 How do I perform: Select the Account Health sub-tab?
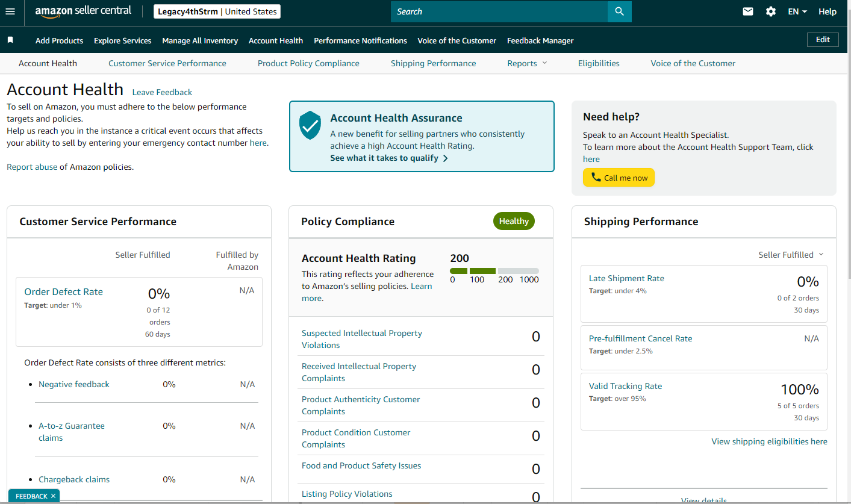(48, 63)
